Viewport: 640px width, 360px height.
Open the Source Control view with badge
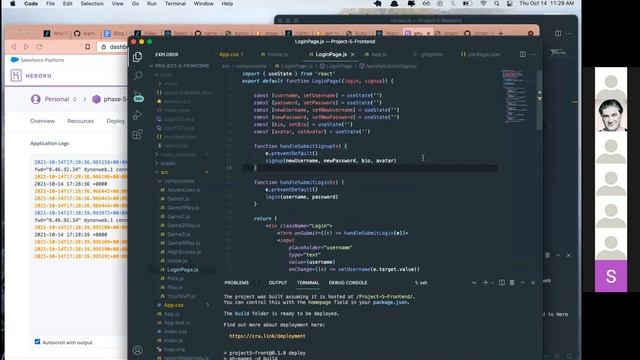pos(138,96)
